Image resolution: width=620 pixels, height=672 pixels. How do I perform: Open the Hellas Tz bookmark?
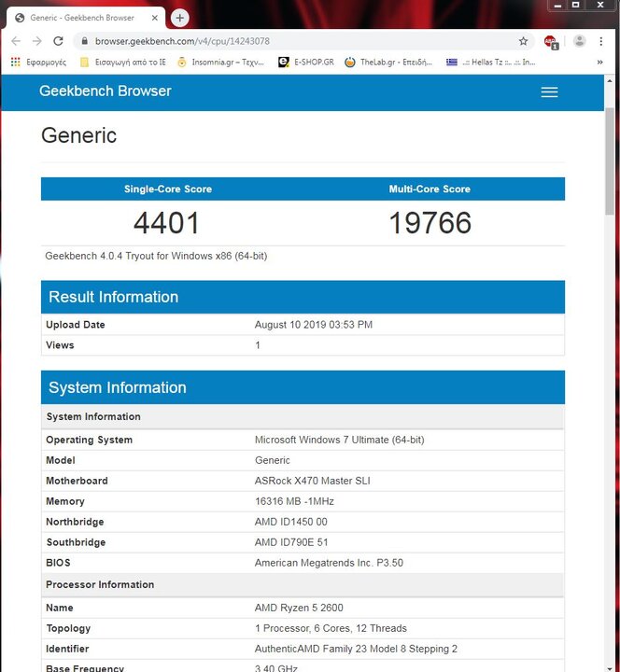pos(491,63)
